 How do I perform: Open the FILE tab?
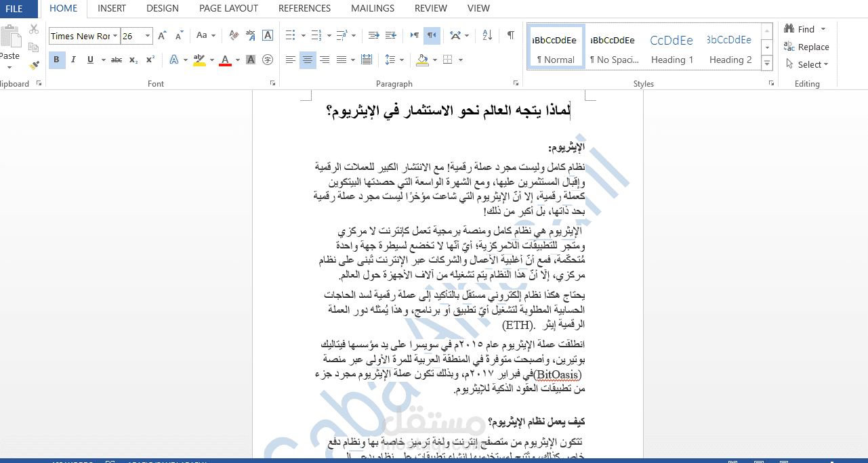point(14,8)
